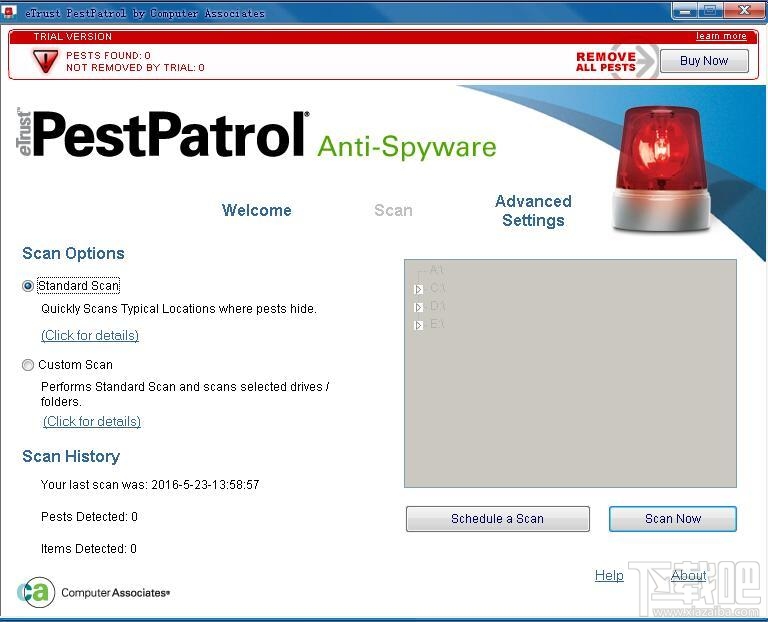Open the learn more link
Viewport: 768px width, 622px height.
pyautogui.click(x=721, y=36)
